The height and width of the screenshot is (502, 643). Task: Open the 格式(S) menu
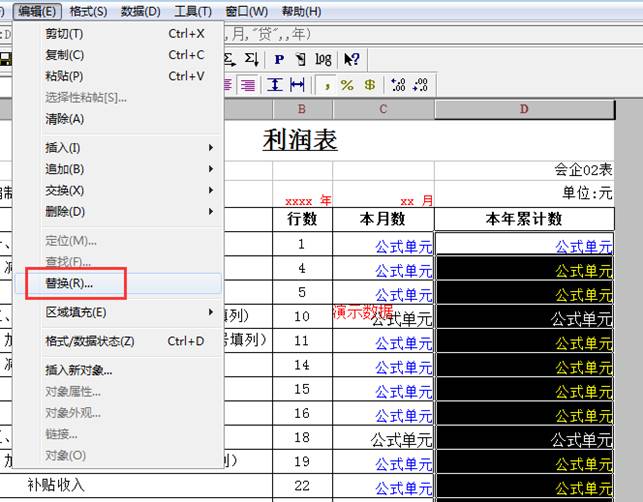(x=89, y=12)
